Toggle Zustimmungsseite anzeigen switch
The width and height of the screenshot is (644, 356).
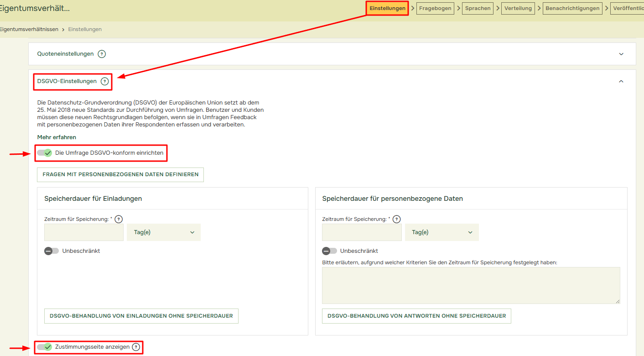tap(45, 347)
